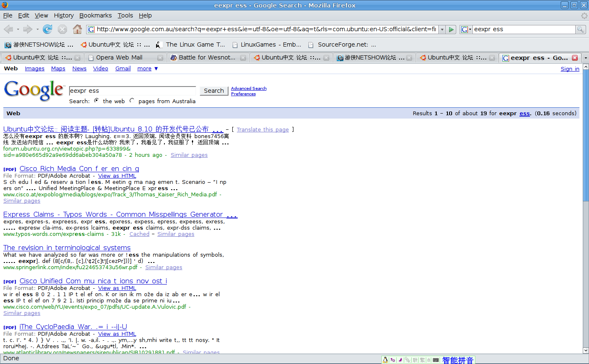
Task: Open the Video link
Action: click(101, 69)
